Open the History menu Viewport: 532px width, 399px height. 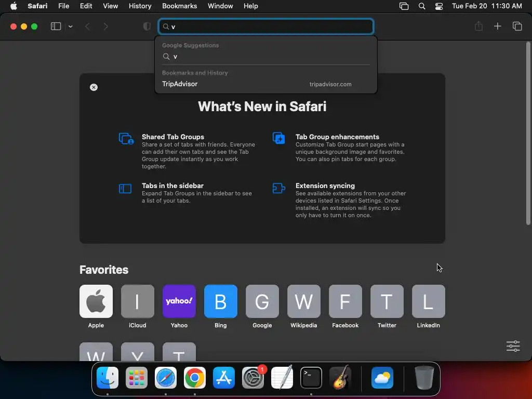[140, 6]
